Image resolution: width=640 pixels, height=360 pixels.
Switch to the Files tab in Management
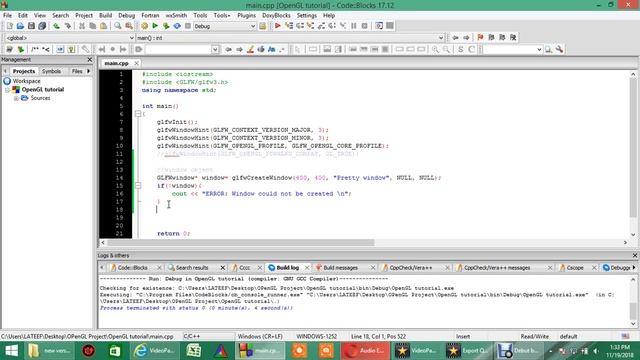point(77,71)
